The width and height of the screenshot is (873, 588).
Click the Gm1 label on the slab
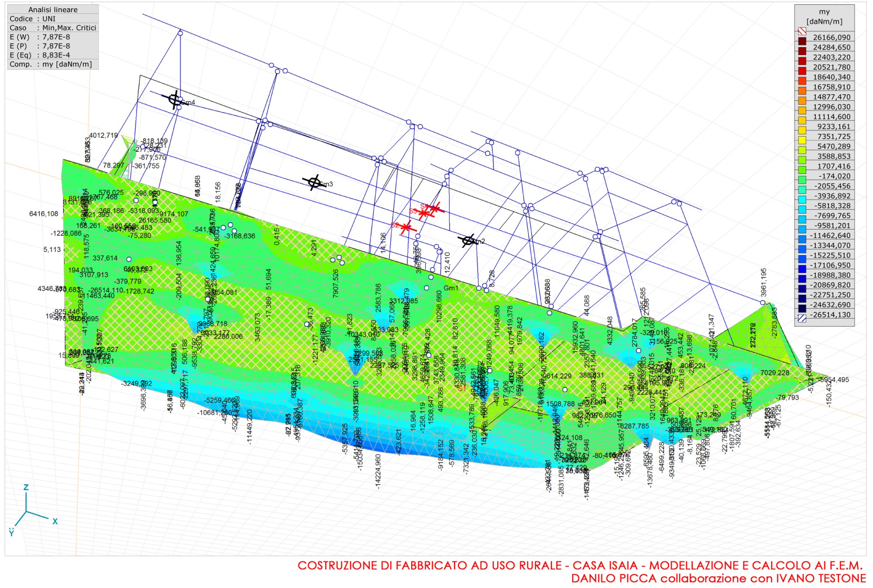point(451,288)
